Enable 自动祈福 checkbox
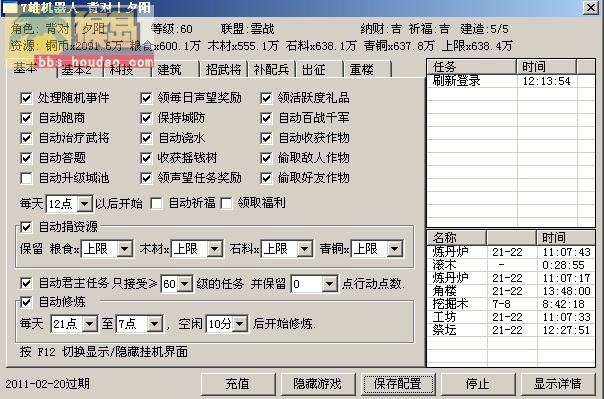The height and width of the screenshot is (399, 604). [x=156, y=203]
